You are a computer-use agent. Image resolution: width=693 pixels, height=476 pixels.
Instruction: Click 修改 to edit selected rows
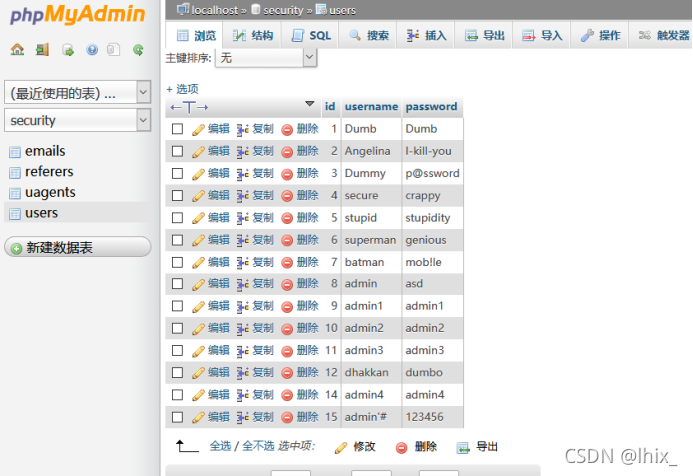point(355,447)
